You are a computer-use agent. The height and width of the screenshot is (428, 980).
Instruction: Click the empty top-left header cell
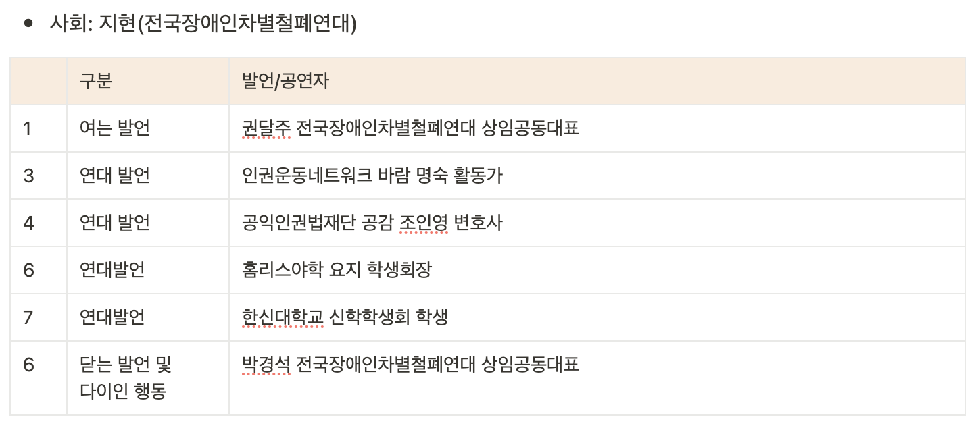pyautogui.click(x=39, y=81)
